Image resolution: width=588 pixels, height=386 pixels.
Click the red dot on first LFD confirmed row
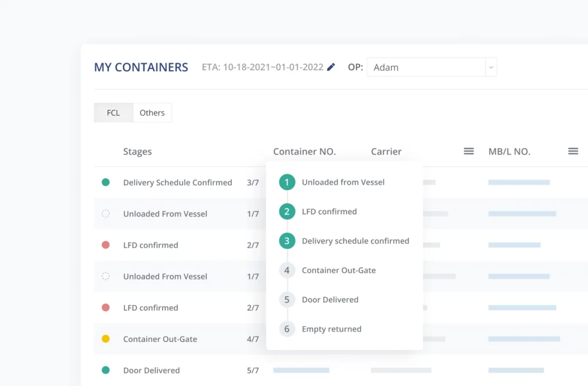coord(106,245)
